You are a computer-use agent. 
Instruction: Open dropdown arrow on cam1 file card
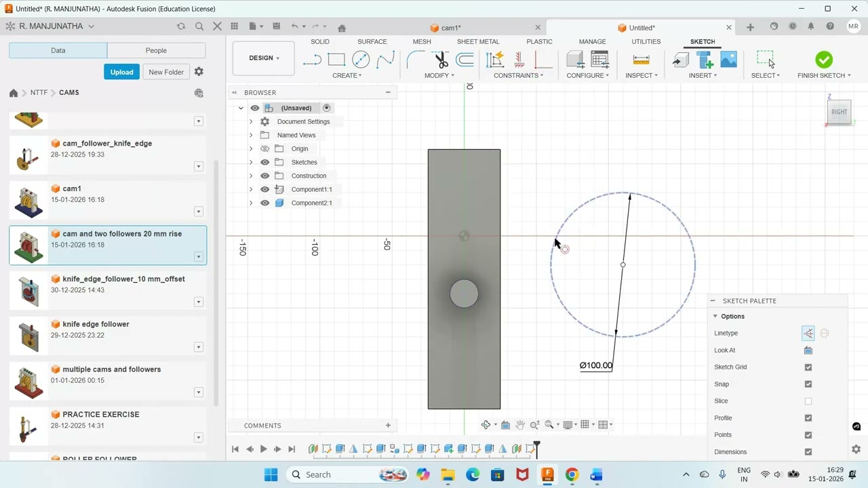click(x=199, y=211)
